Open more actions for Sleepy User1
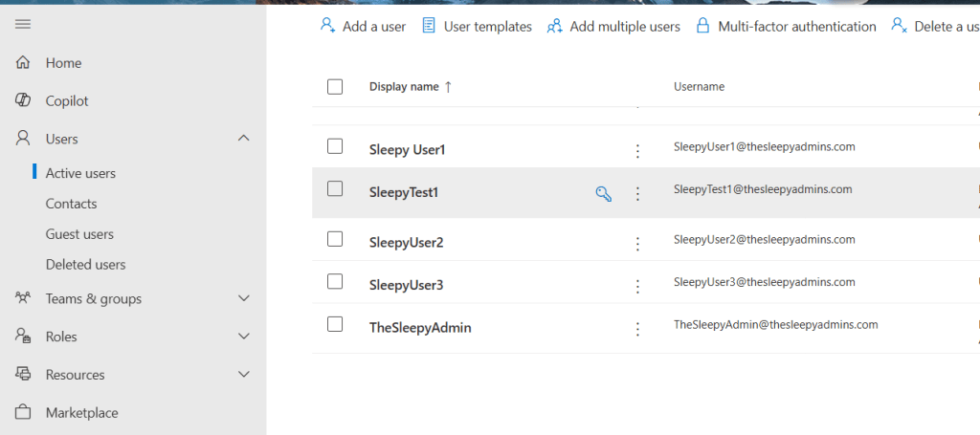The image size is (980, 435). [x=637, y=150]
